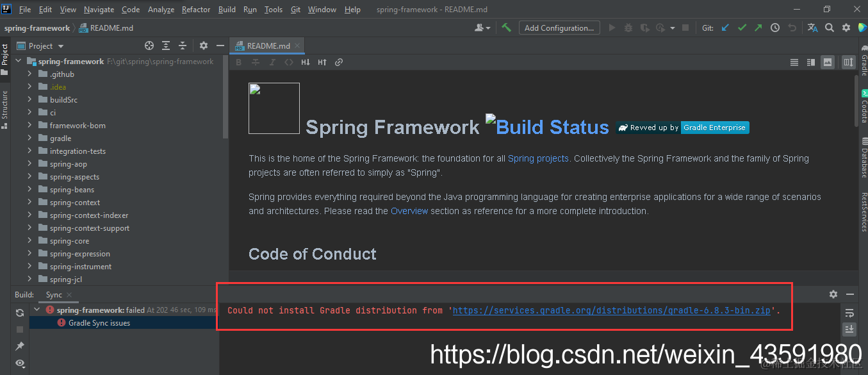Click the Git Commit checkmark icon
This screenshot has width=868, height=375.
click(742, 28)
